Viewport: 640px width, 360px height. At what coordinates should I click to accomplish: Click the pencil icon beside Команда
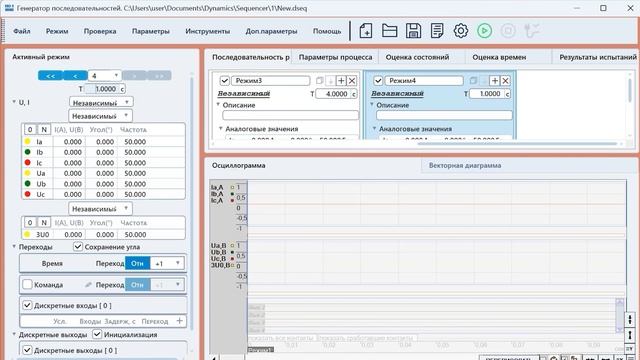click(x=88, y=284)
